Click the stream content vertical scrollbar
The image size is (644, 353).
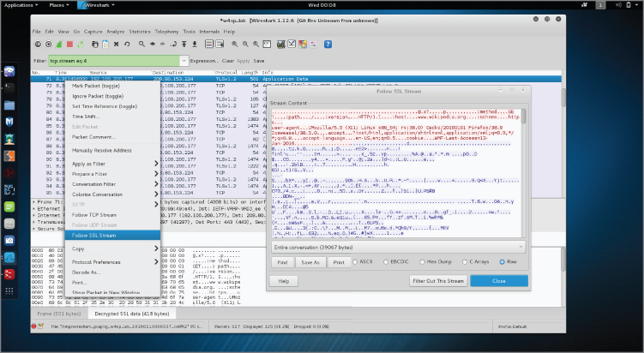pyautogui.click(x=523, y=172)
